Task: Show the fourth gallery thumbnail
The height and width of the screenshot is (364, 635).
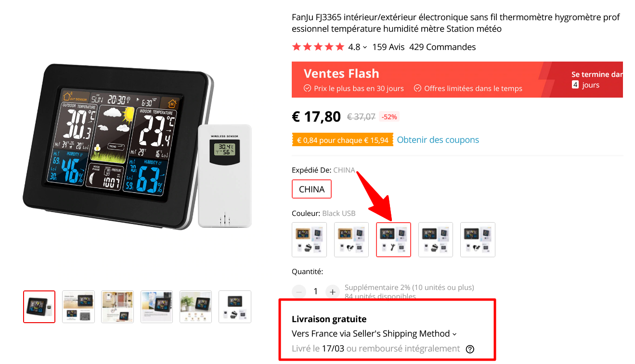Action: pyautogui.click(x=156, y=307)
